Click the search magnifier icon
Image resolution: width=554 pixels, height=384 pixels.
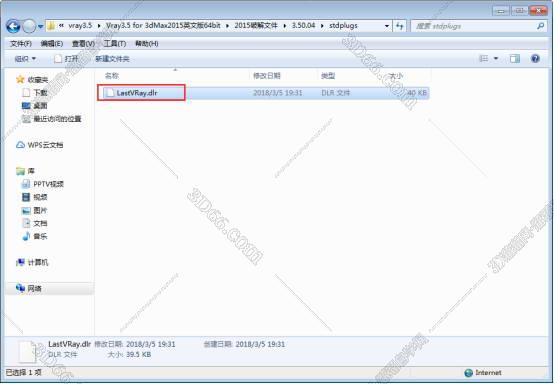540,26
